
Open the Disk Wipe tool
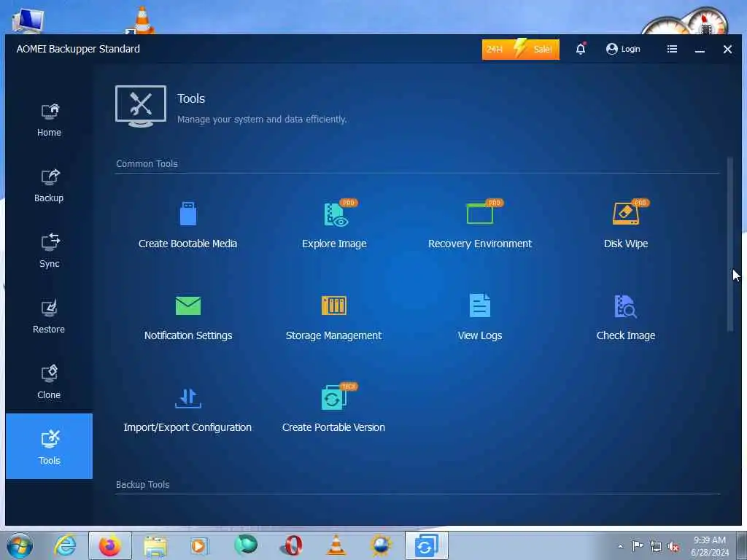[x=625, y=225]
